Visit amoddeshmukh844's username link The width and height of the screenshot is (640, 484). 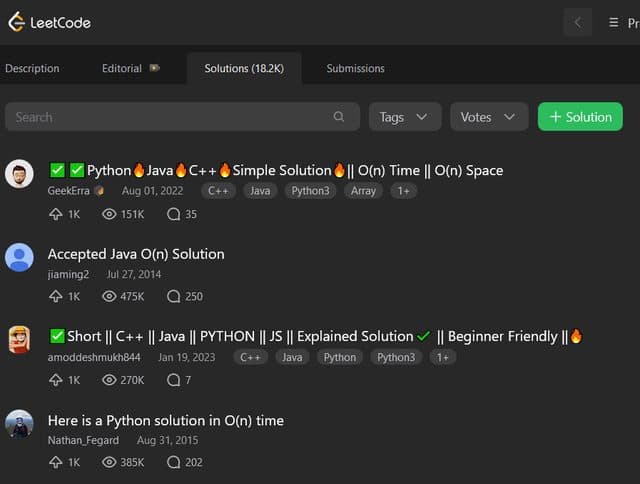coord(94,357)
